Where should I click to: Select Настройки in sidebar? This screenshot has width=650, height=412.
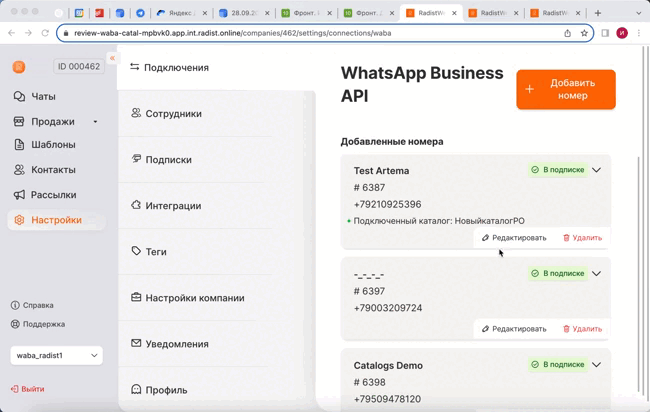point(56,220)
